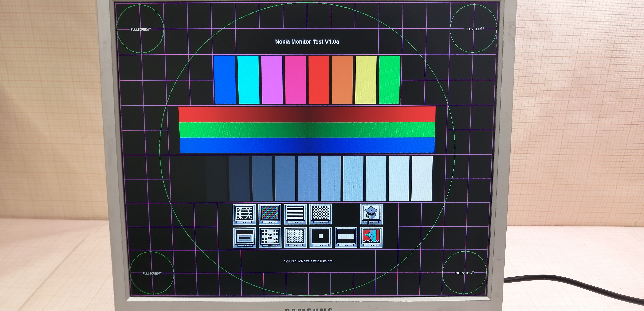This screenshot has height=311, width=644.
Task: Open the checkerboard Moire test icon
Action: tap(321, 214)
